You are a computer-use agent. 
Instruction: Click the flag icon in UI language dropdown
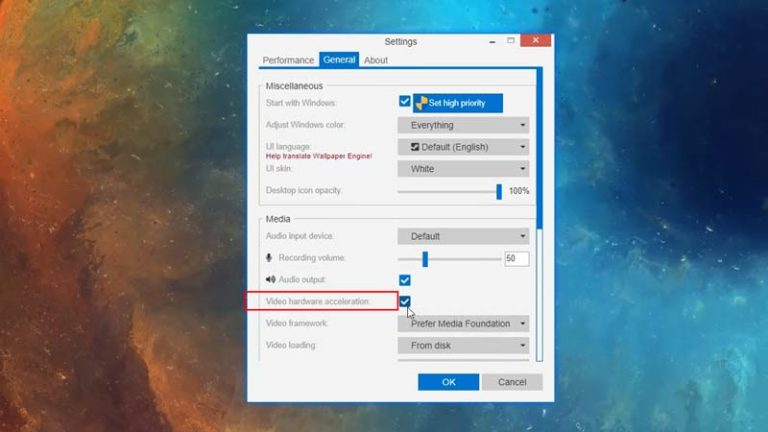415,147
